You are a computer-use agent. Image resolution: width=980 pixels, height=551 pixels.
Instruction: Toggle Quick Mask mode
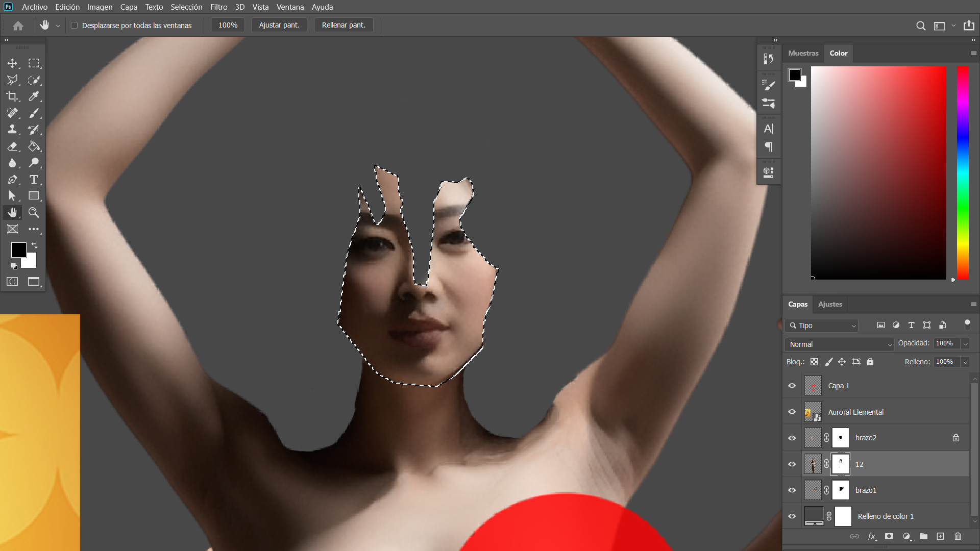pos(12,282)
